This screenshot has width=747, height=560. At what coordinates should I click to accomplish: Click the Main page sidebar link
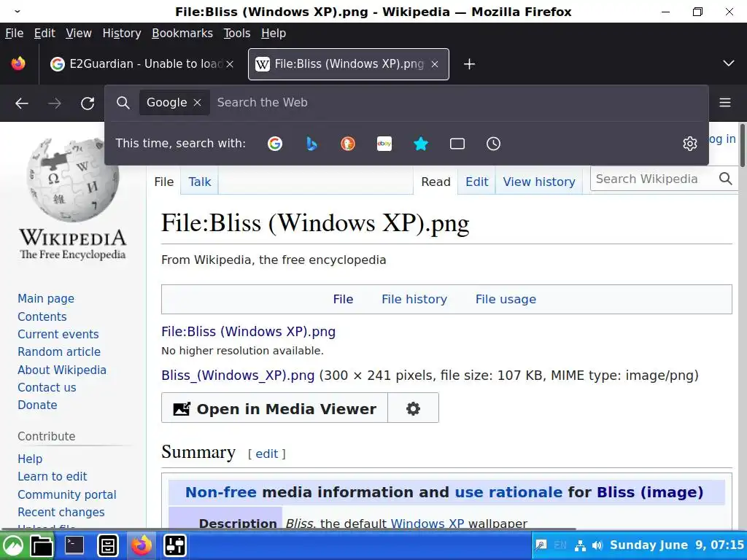46,298
